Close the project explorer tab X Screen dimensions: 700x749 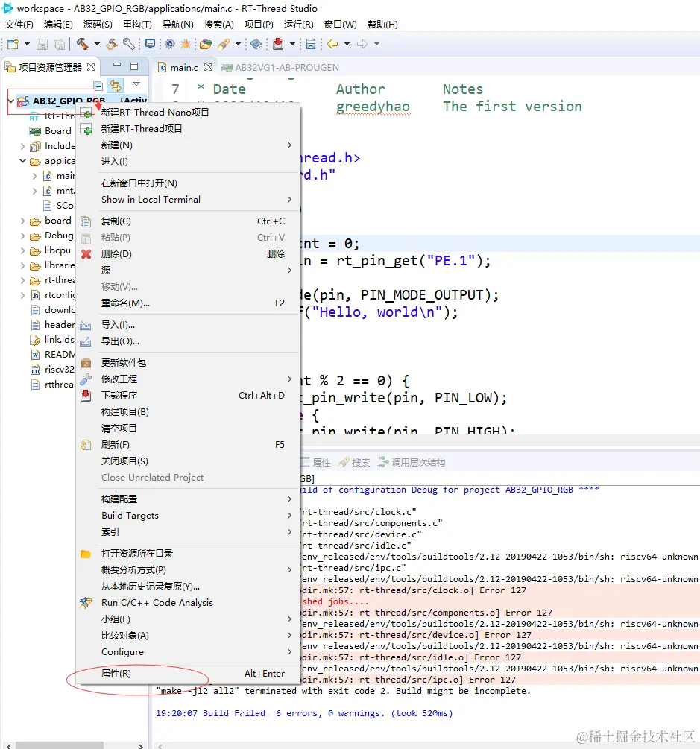coord(91,67)
